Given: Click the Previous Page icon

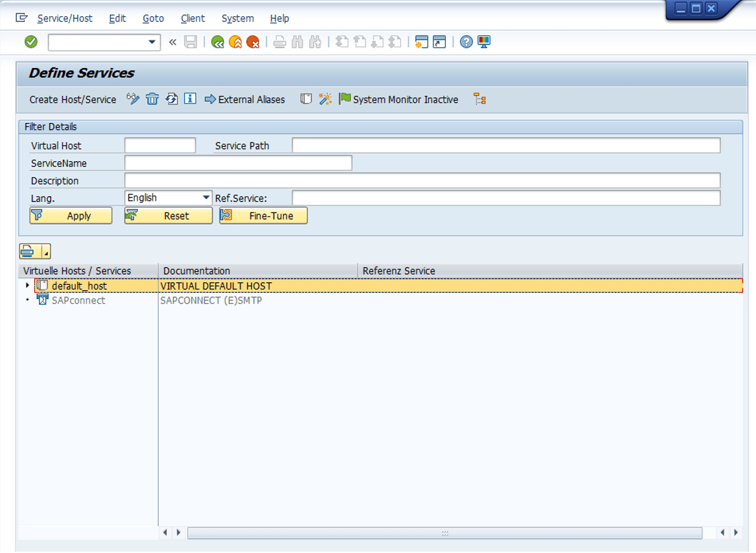Looking at the screenshot, I should point(360,42).
